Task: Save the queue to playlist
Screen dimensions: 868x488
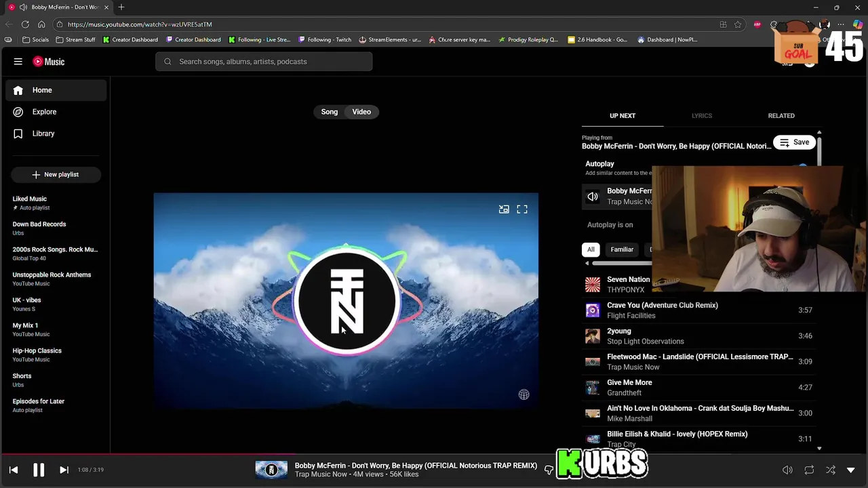Action: 794,142
